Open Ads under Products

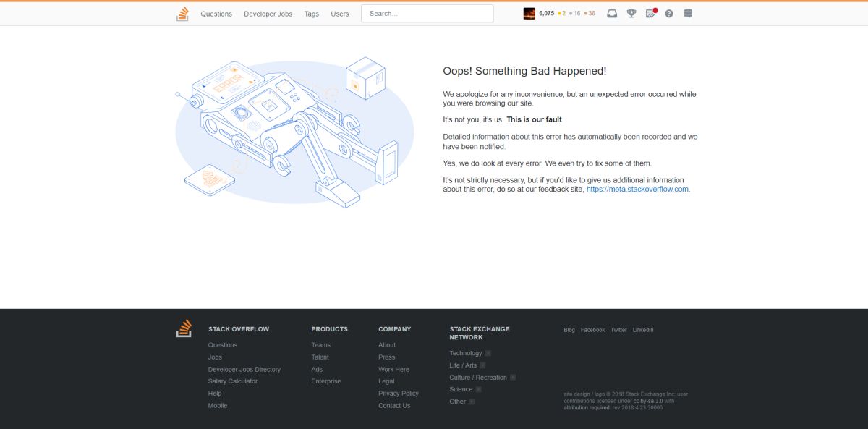317,370
